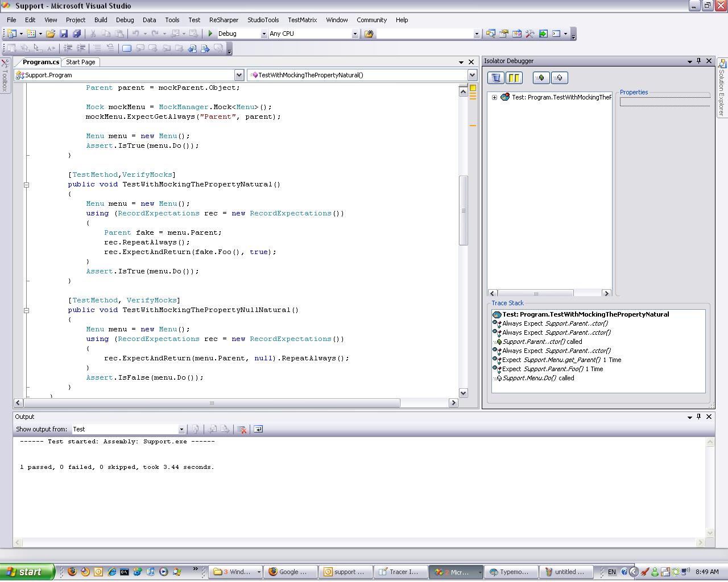Open the Isolator Debugger window position menu
The height and width of the screenshot is (582, 728).
point(690,61)
